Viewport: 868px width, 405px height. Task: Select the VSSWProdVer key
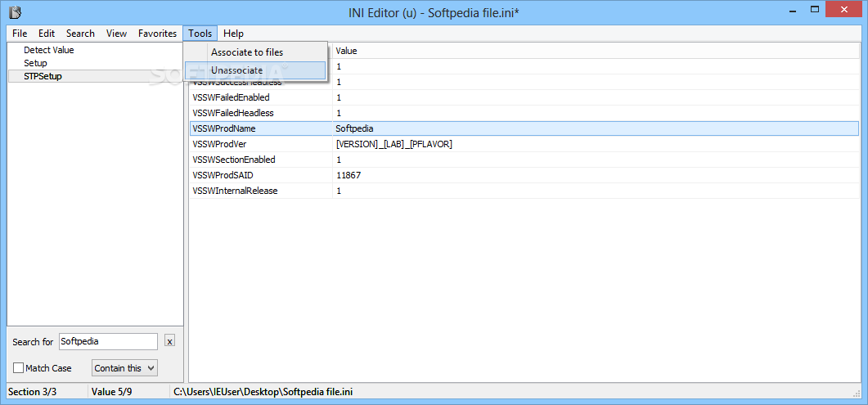click(219, 144)
